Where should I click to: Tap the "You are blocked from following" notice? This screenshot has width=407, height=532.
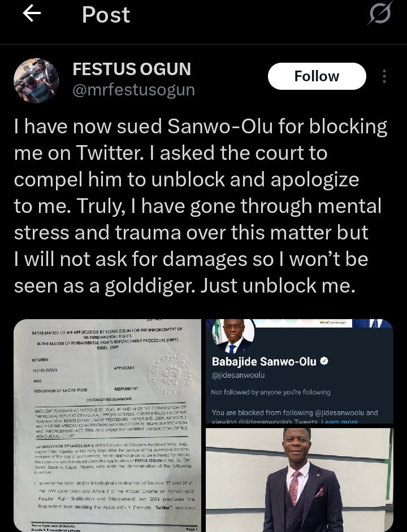click(294, 413)
